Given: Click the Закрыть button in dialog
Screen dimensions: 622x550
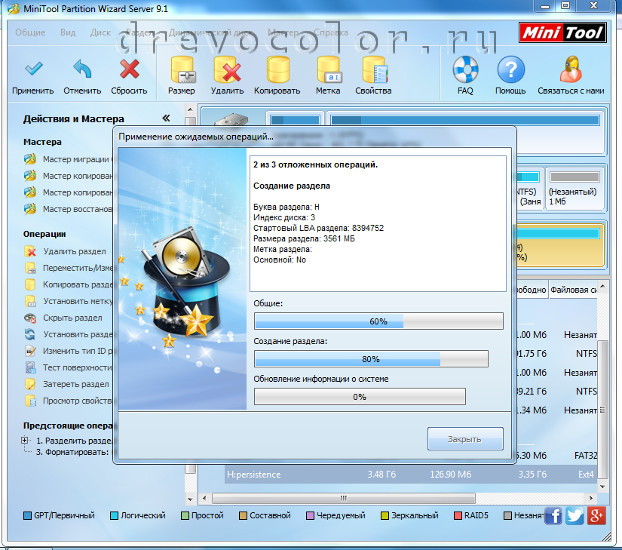Looking at the screenshot, I should (465, 439).
